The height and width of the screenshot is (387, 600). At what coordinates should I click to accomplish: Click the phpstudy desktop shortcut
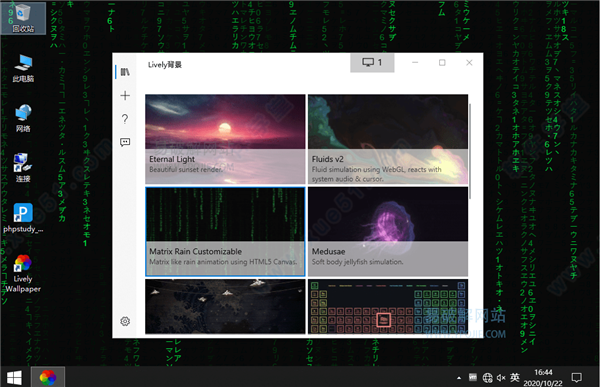(x=23, y=218)
